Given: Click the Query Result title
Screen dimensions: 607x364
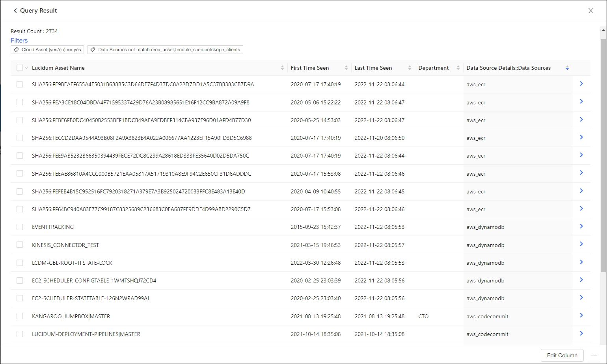Looking at the screenshot, I should (39, 11).
